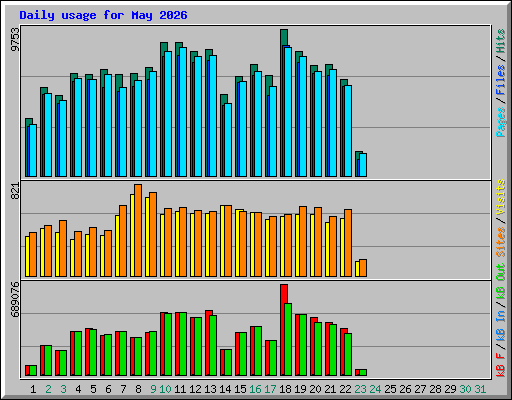This screenshot has height=400, width=512.
Task: Click day 3 on the x-axis
Action: (63, 389)
